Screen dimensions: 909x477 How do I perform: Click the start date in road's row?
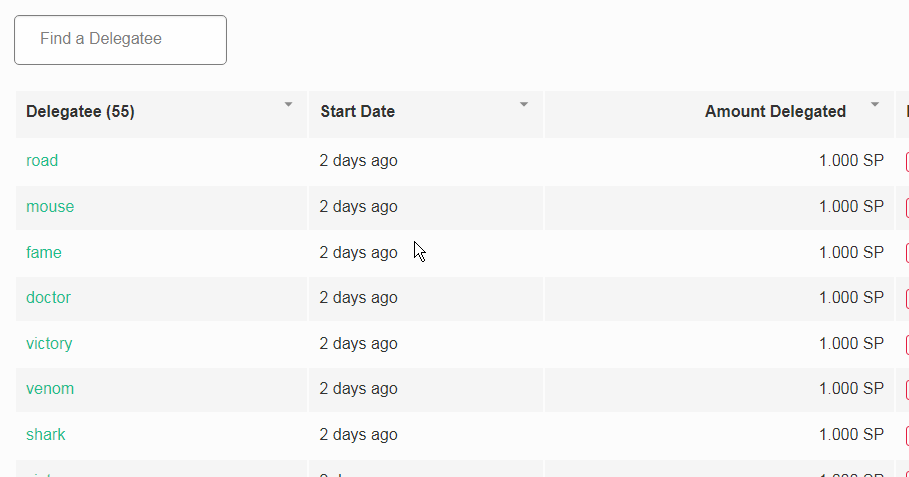(358, 160)
